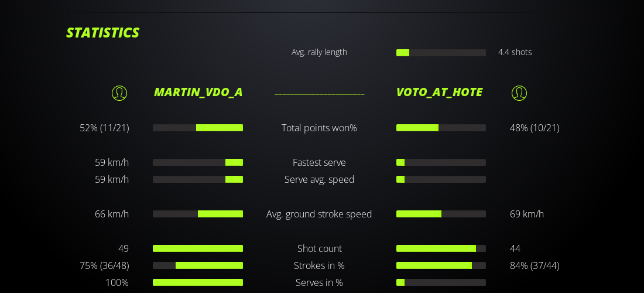Click VOTO_AT_HOTE's Avg. ground stroke speed bar
644x293 pixels.
(441, 214)
